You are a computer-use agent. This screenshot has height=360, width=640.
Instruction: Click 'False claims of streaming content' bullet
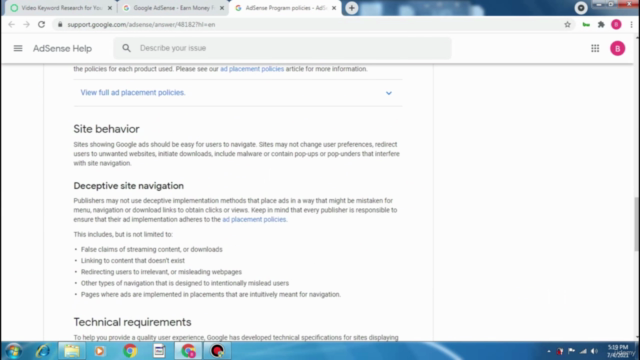(x=151, y=249)
